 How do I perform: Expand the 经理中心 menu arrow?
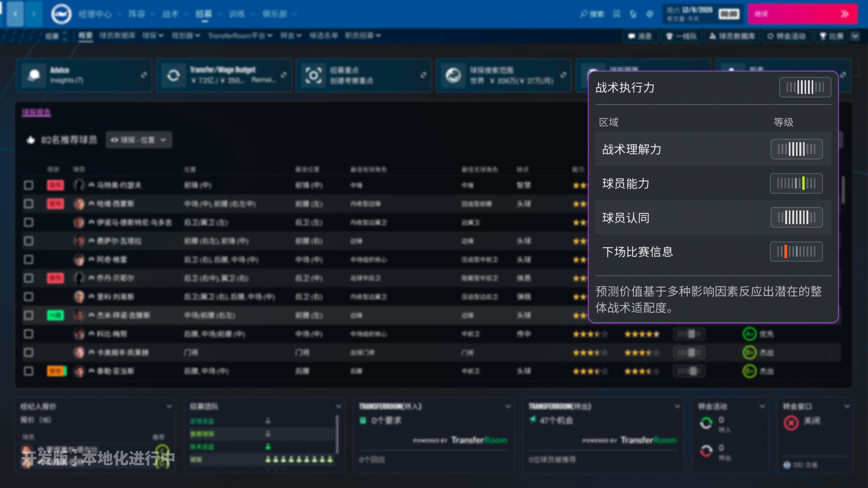[119, 14]
